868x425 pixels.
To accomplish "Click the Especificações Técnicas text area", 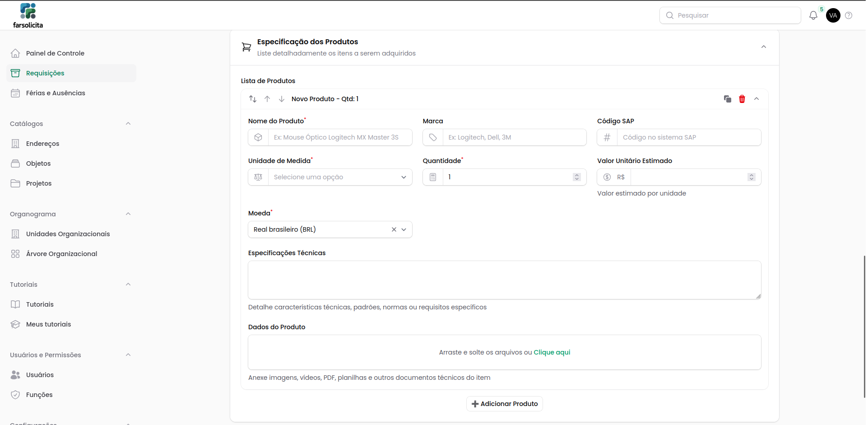I will click(x=504, y=280).
